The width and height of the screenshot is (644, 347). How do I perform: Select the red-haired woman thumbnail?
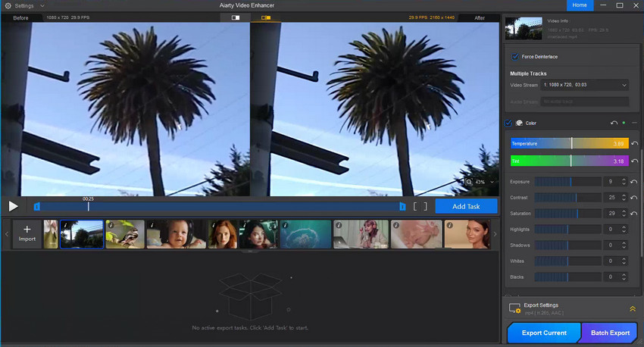(x=223, y=234)
